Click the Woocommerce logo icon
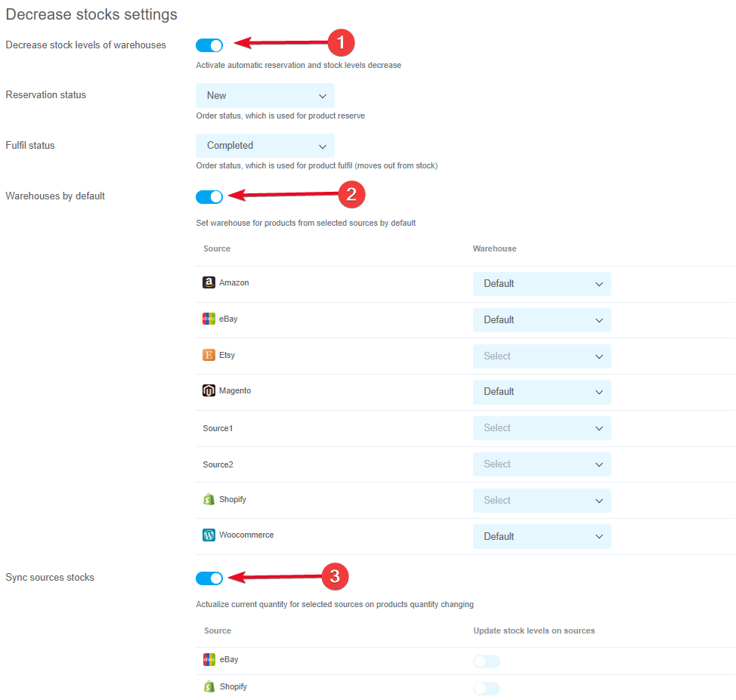Viewport: 736px width, 700px height. point(209,535)
